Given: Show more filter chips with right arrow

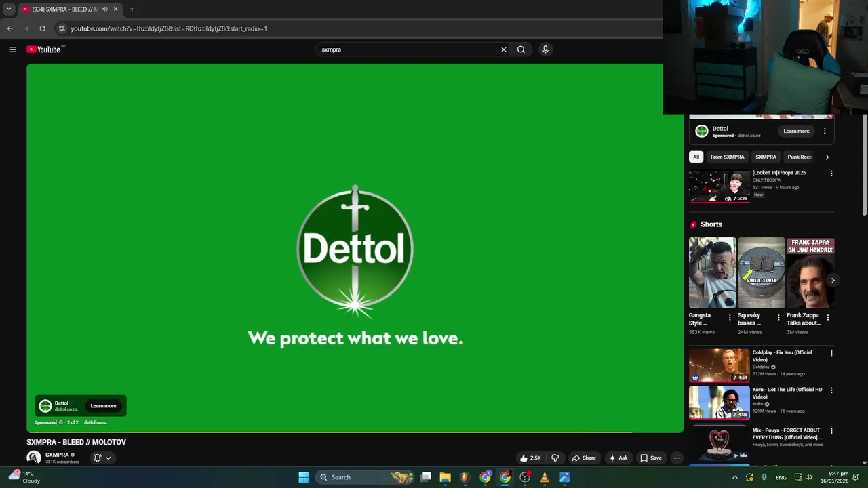Looking at the screenshot, I should (x=827, y=157).
